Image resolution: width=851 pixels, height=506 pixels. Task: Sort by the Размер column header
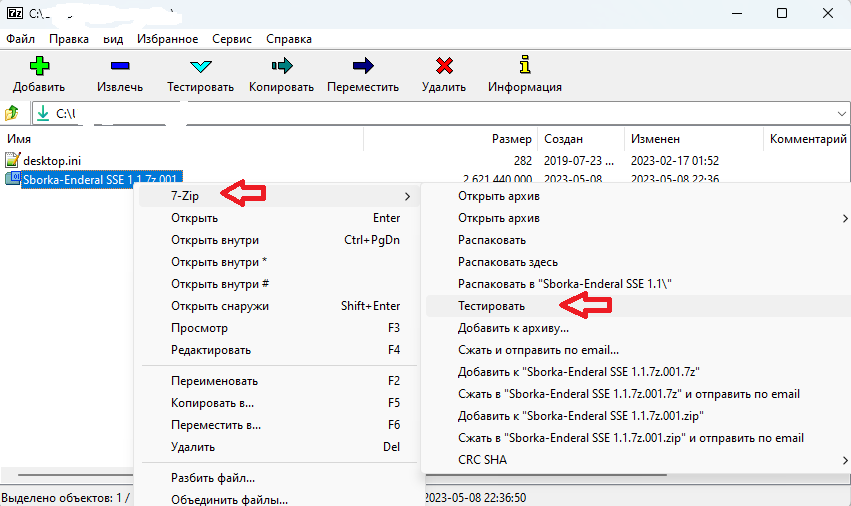click(511, 139)
